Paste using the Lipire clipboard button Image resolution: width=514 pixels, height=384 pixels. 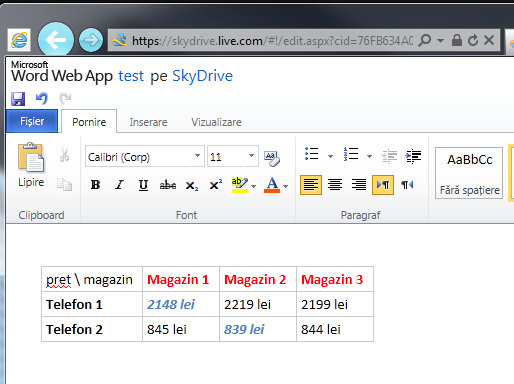click(x=31, y=165)
